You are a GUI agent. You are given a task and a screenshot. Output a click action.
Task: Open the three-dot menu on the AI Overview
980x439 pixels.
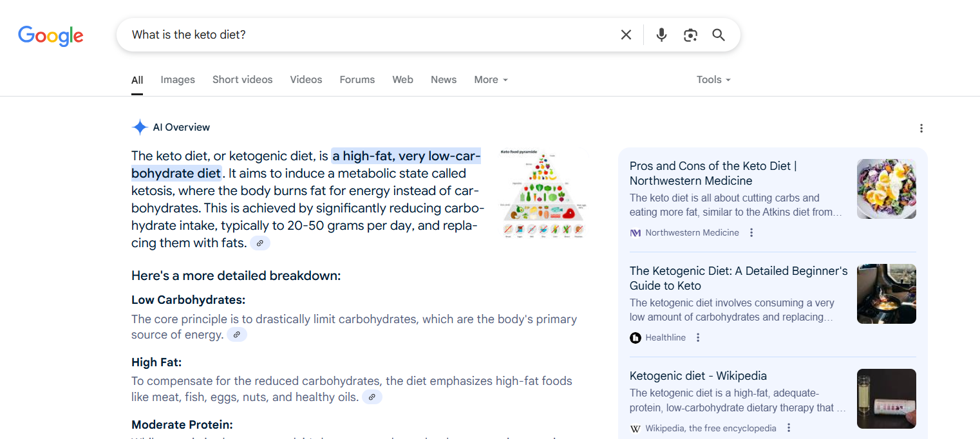[x=921, y=128]
